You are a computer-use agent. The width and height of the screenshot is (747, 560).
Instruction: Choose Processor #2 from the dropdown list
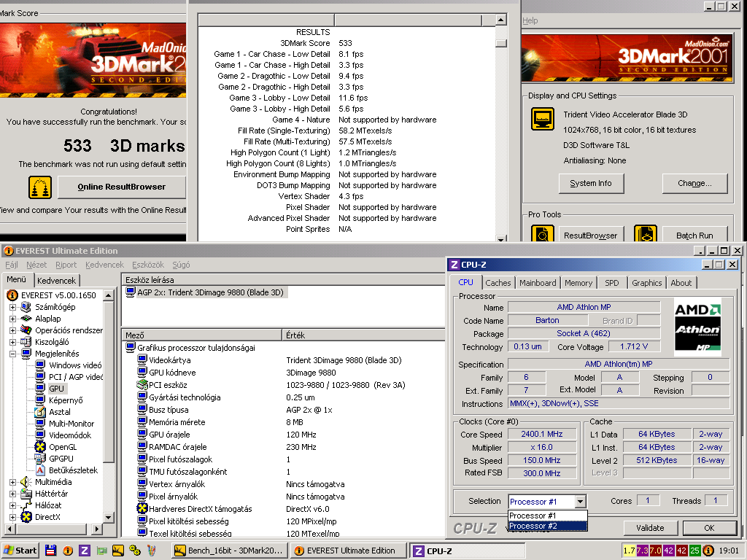click(x=548, y=526)
